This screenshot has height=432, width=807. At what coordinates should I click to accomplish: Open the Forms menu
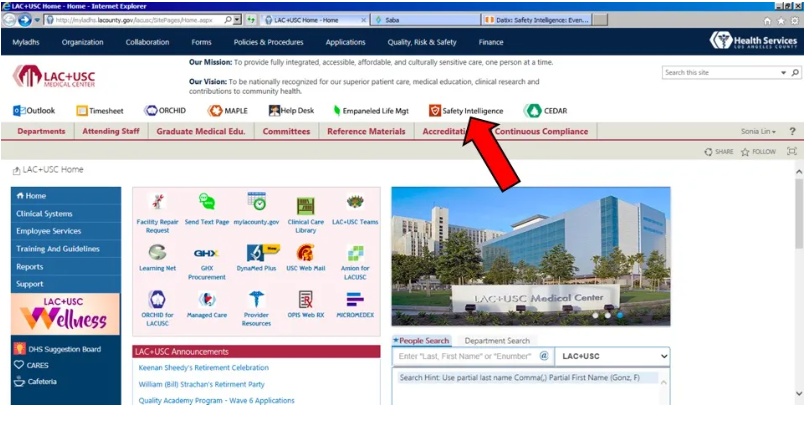201,42
